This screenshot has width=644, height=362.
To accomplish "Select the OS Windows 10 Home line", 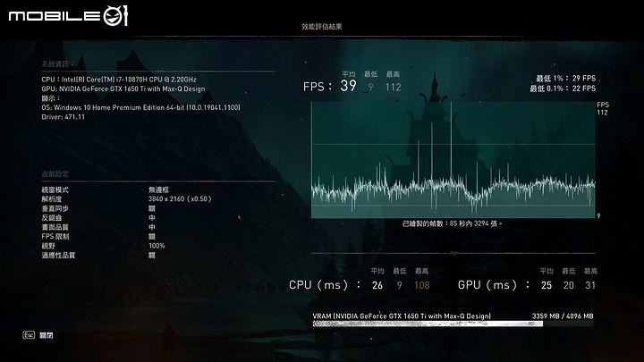I will click(x=141, y=107).
